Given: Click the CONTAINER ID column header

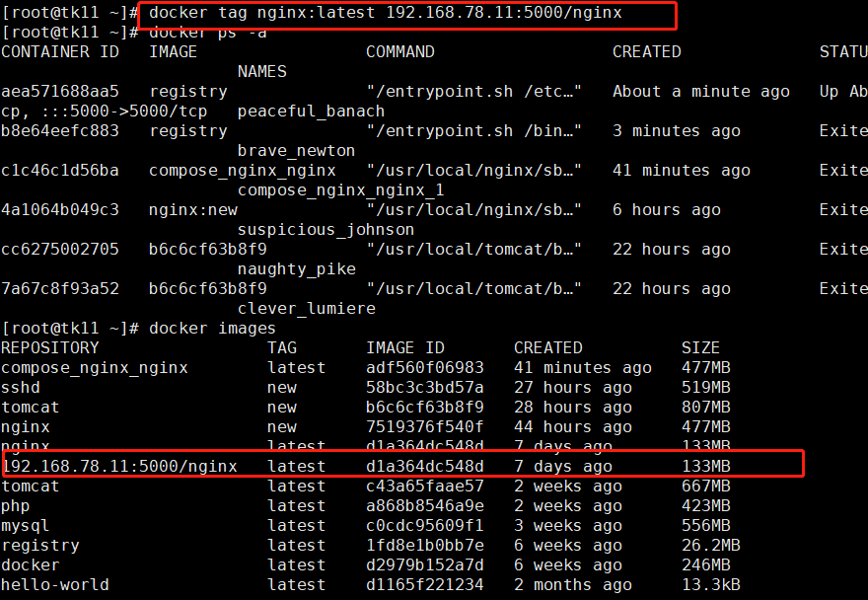Looking at the screenshot, I should pos(60,52).
